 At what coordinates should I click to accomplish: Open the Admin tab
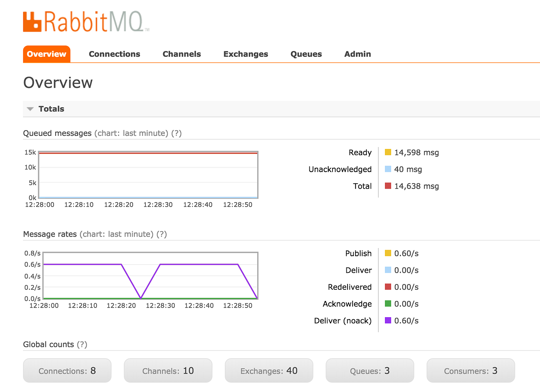point(357,54)
